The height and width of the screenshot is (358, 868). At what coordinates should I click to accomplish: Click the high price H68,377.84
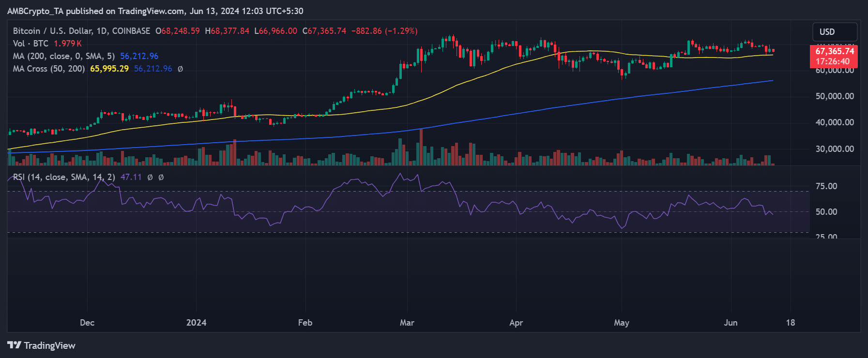[227, 31]
